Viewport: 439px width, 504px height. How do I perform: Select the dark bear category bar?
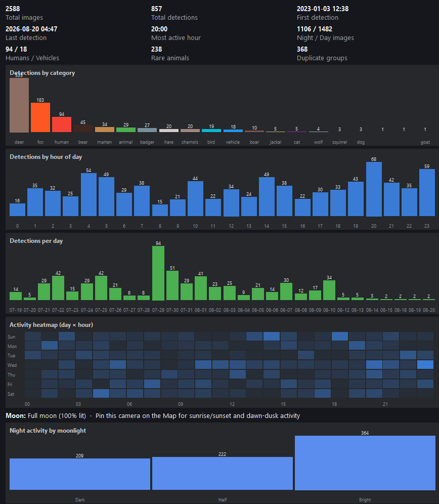pos(83,129)
